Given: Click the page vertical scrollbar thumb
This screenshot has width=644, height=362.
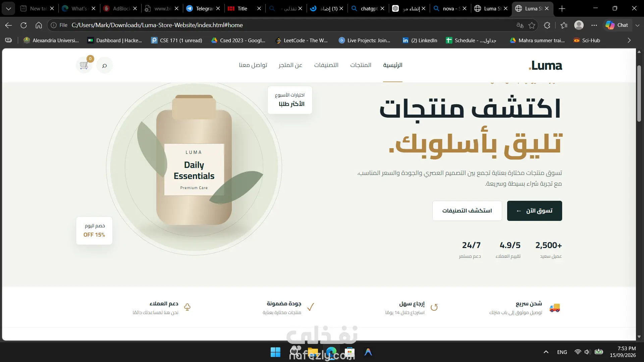Looking at the screenshot, I should 639,94.
